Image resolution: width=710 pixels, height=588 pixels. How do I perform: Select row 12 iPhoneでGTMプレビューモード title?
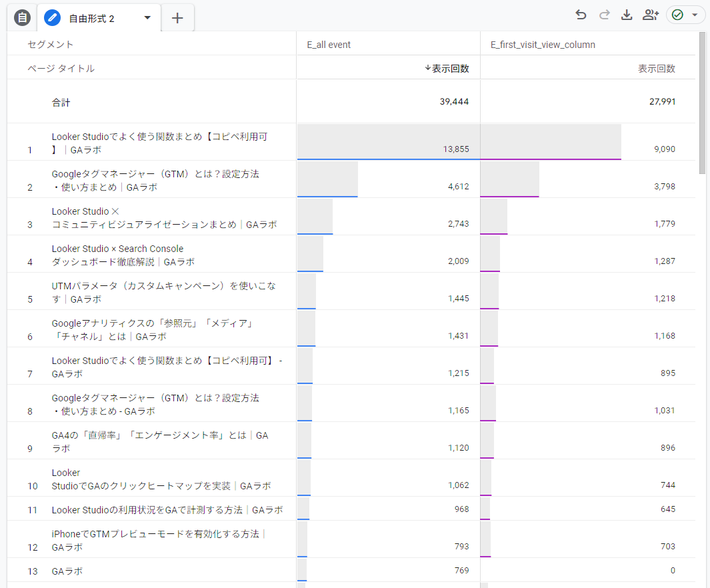[159, 541]
